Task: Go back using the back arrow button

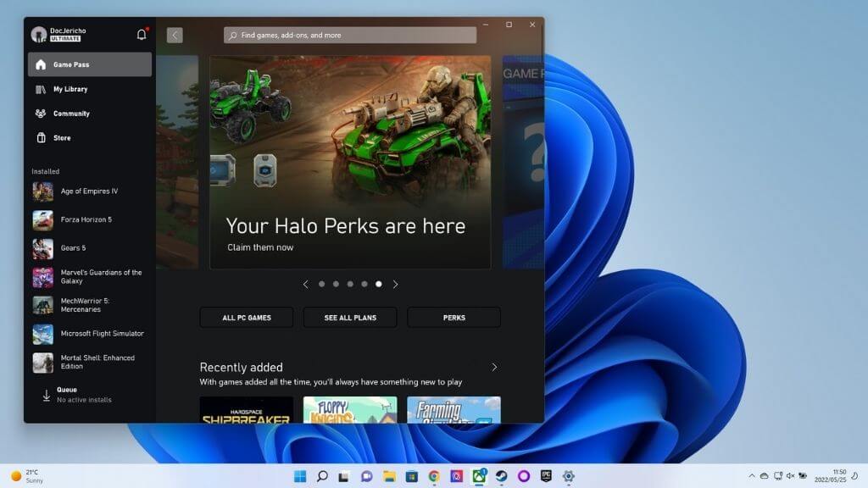Action: [x=175, y=36]
